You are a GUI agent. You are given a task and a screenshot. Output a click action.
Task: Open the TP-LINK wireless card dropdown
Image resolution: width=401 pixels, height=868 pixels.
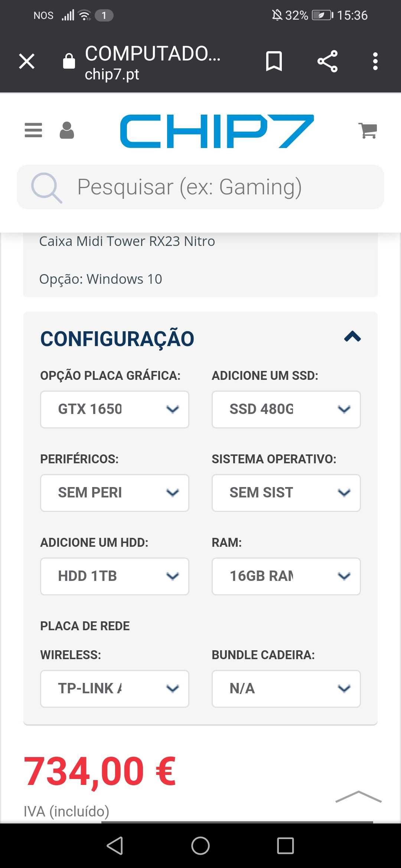click(x=115, y=689)
